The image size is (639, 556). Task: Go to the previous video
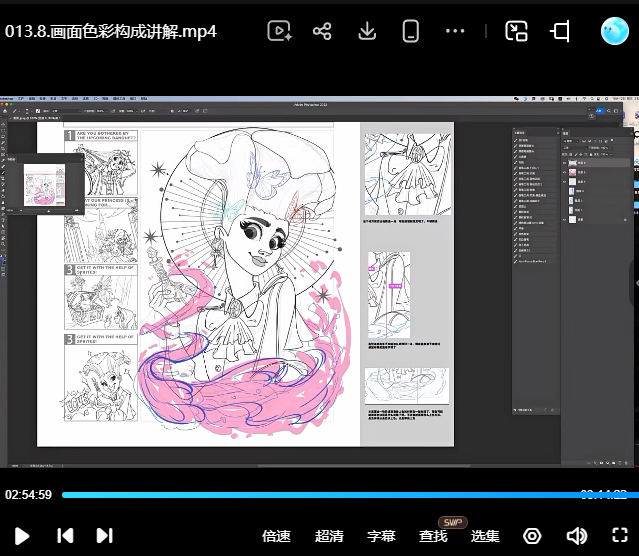click(x=65, y=536)
